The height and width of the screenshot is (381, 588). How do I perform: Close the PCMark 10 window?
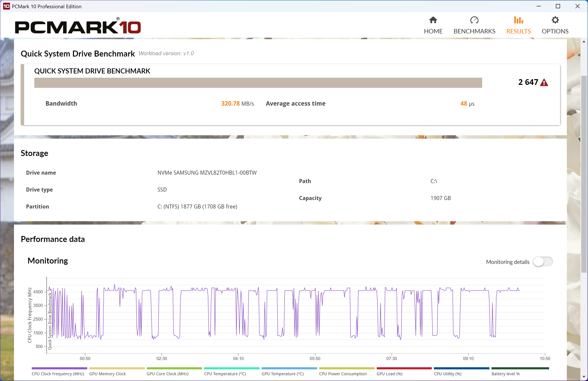coord(577,6)
